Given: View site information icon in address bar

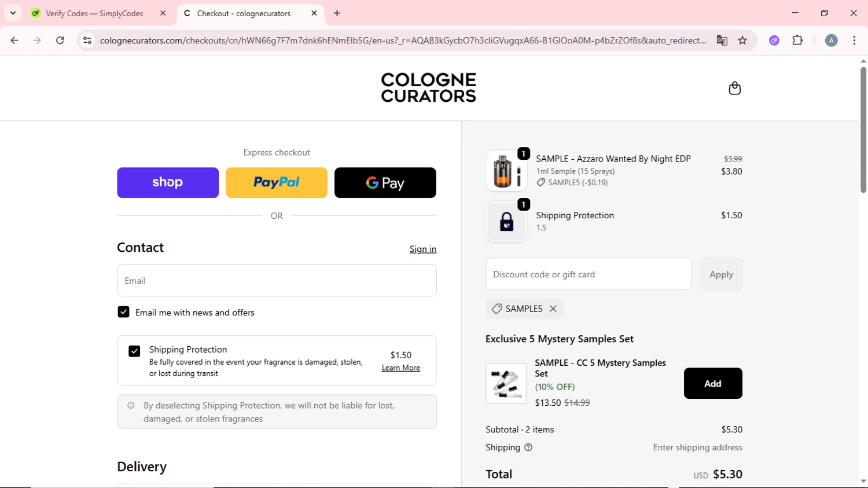Looking at the screenshot, I should tap(87, 41).
